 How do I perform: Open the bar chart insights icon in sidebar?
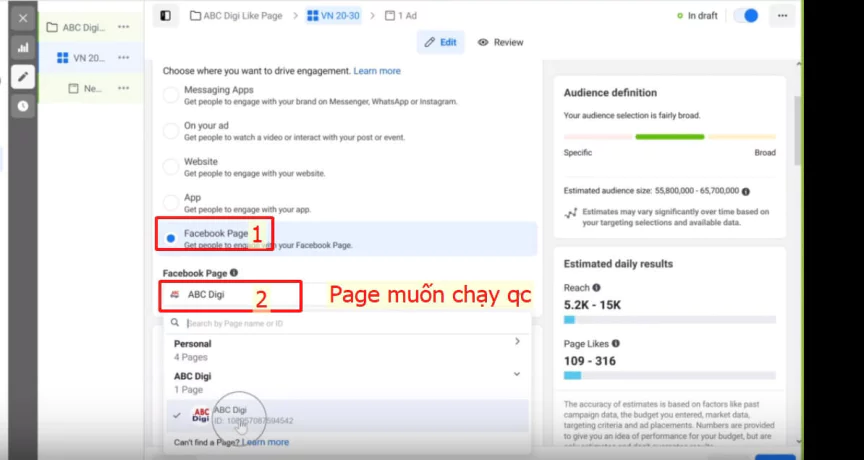coord(23,47)
